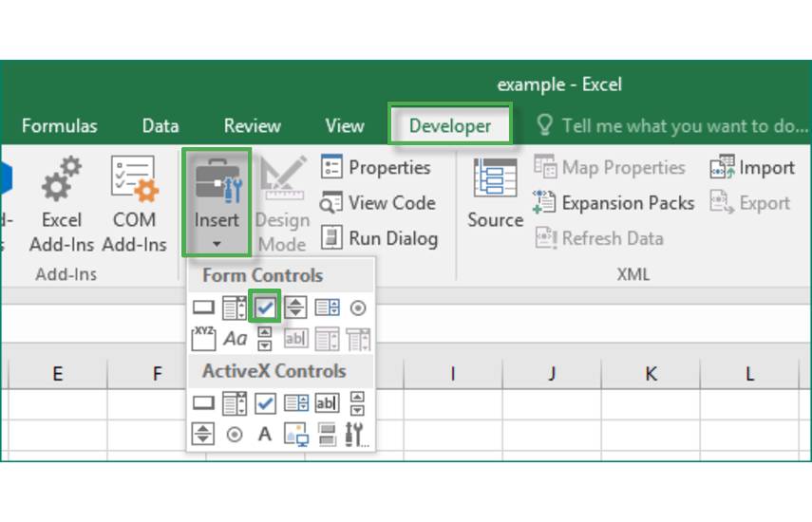This screenshot has height=522, width=812.
Task: Select column K header
Action: [651, 374]
